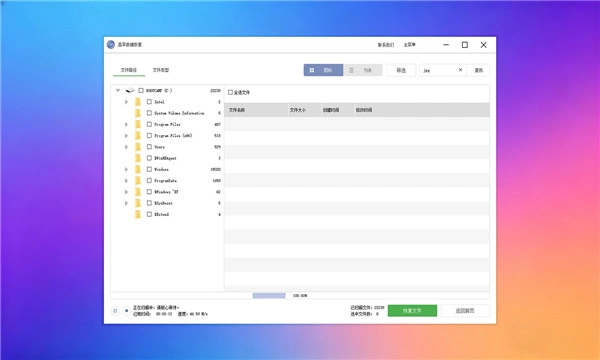The height and width of the screenshot is (360, 600).
Task: Click the Find button (查找)
Action: [x=478, y=70]
